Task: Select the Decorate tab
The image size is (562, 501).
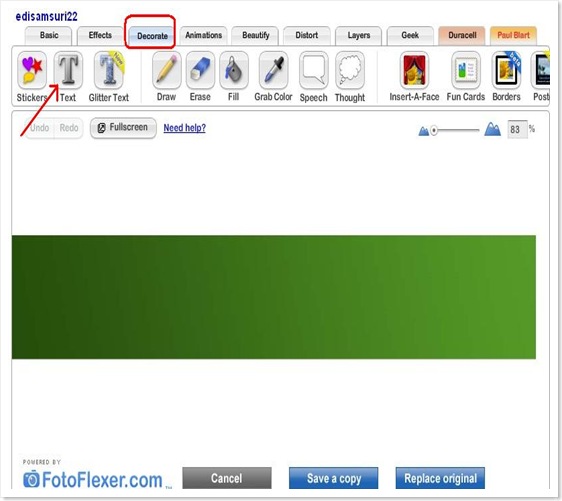Action: point(152,36)
